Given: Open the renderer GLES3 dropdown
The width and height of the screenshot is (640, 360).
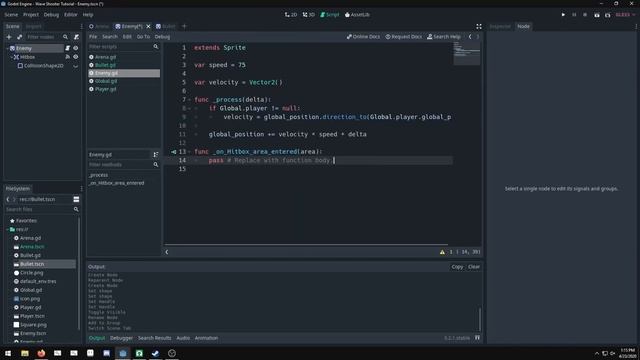Looking at the screenshot, I should (625, 15).
